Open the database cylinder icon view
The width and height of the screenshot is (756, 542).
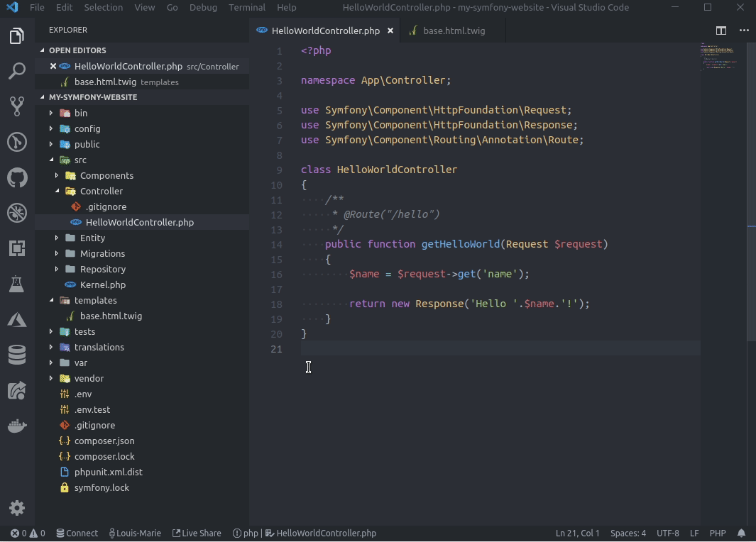point(17,355)
